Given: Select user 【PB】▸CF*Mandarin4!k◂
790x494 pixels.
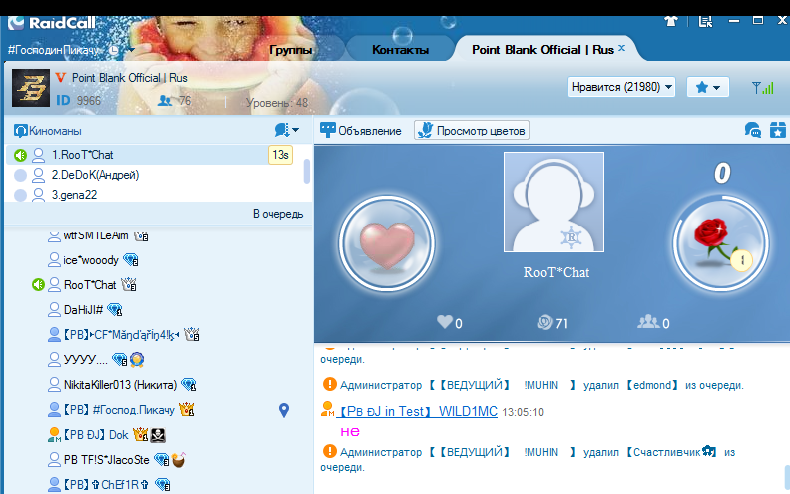Looking at the screenshot, I should (x=121, y=334).
